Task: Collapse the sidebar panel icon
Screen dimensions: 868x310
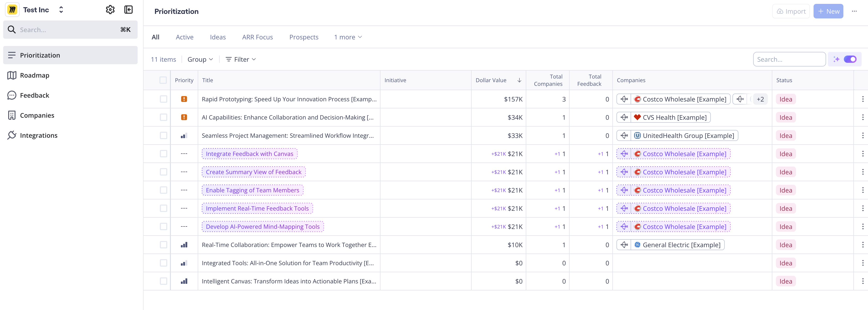Action: tap(128, 10)
